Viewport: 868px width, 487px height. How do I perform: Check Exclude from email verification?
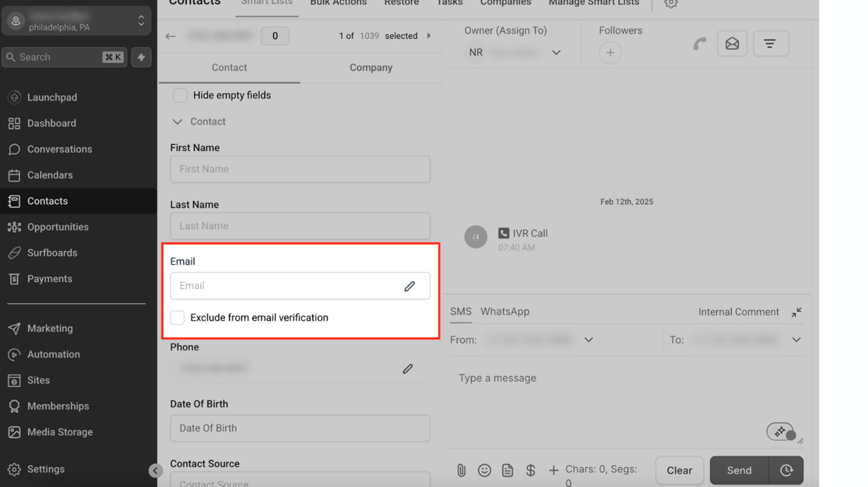pyautogui.click(x=177, y=317)
